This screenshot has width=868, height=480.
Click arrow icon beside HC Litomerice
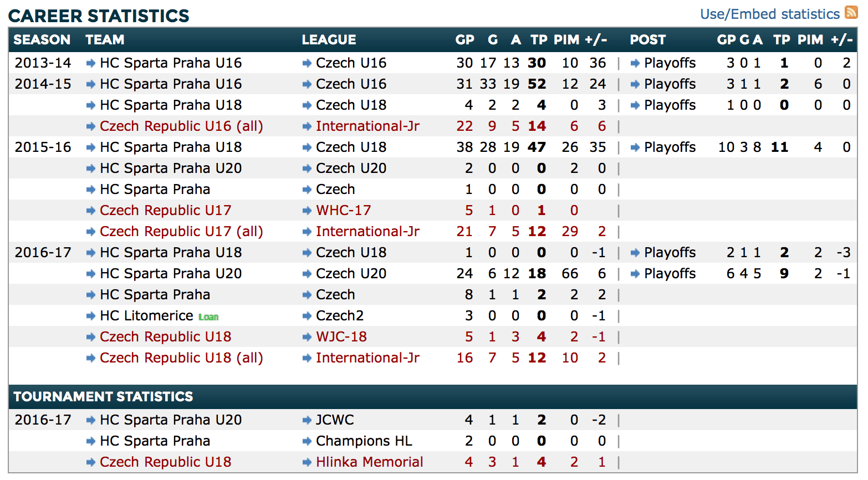pyautogui.click(x=91, y=316)
